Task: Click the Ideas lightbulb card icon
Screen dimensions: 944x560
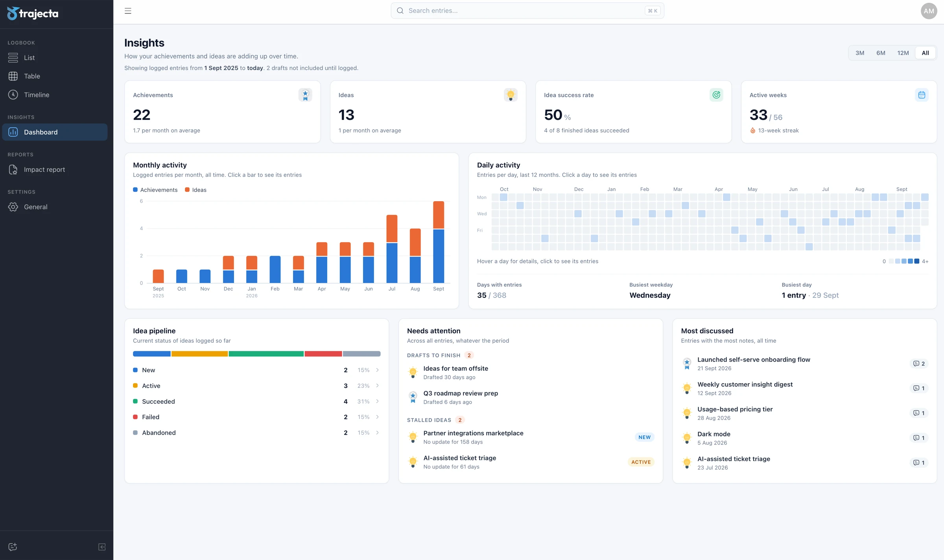Action: tap(511, 95)
